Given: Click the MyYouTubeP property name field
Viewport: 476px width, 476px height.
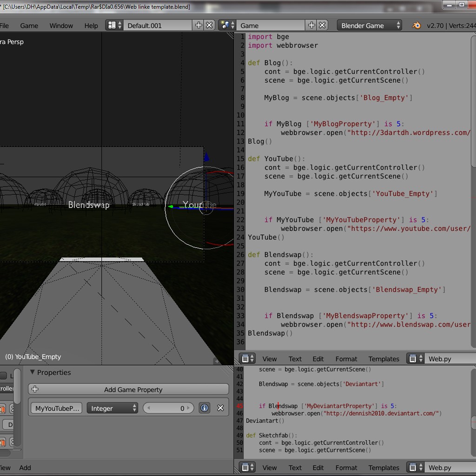Looking at the screenshot, I should 56,408.
